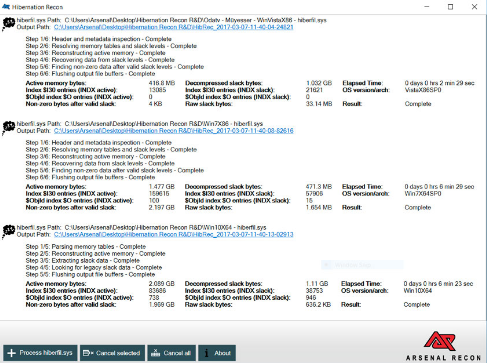The height and width of the screenshot is (363, 487).
Task: Click "Step 3/5: Extracting slack data - Complete"
Action: [x=83, y=261]
